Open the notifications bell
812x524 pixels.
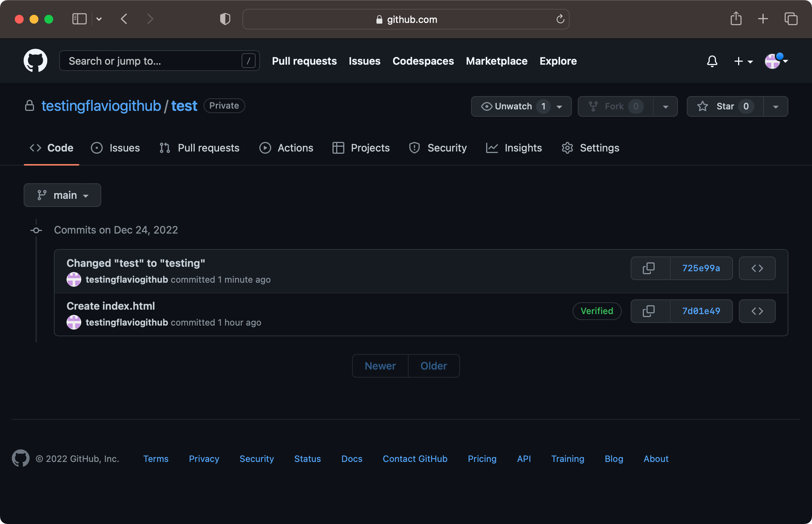coord(712,61)
